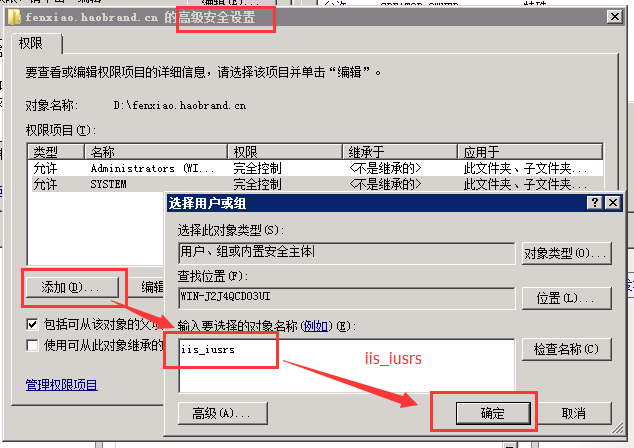Click the 选择此对象类型 field
Viewport: 634px width, 448px height.
(x=347, y=253)
